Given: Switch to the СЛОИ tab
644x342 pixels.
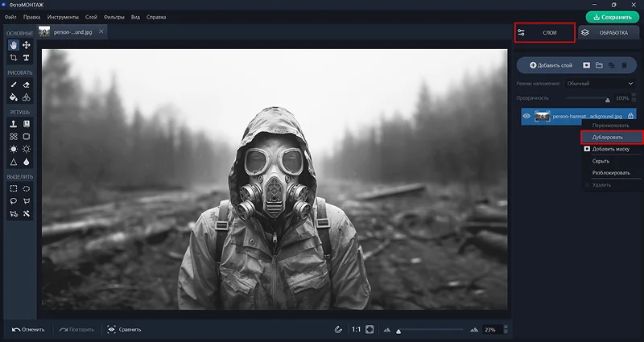Looking at the screenshot, I should click(x=545, y=32).
